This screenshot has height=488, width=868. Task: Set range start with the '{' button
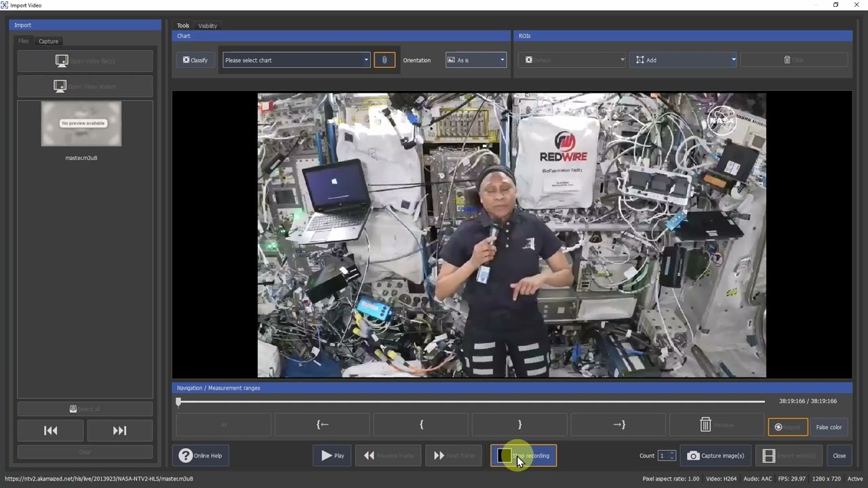point(421,425)
